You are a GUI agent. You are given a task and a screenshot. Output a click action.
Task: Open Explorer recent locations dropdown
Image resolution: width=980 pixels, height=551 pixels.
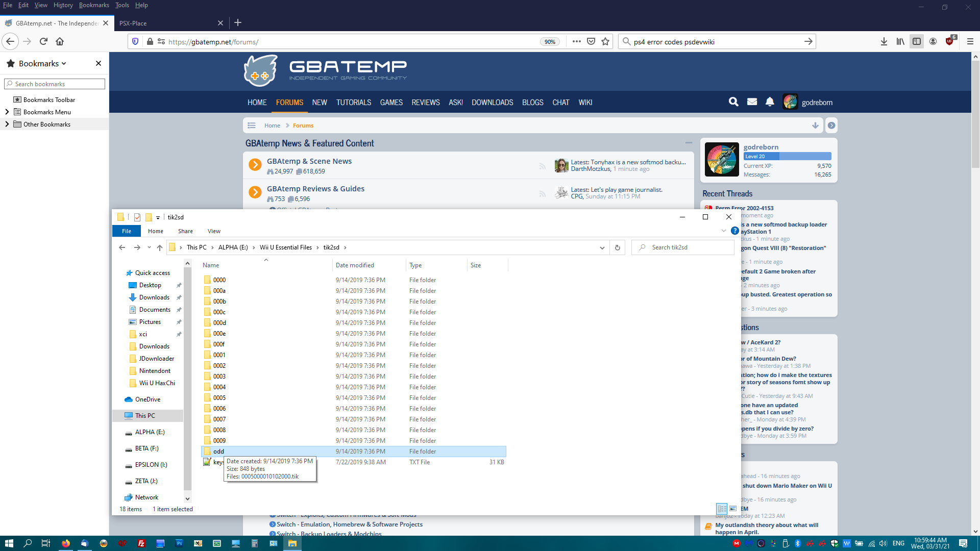149,247
